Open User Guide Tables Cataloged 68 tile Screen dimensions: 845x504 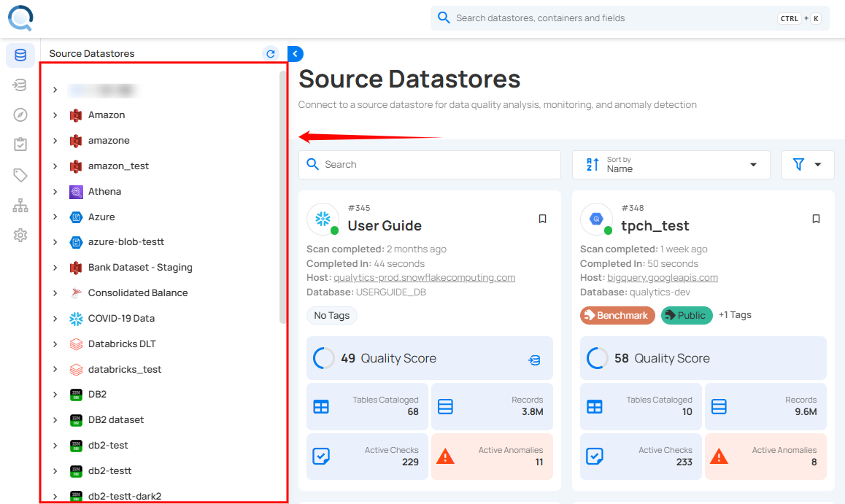(367, 406)
